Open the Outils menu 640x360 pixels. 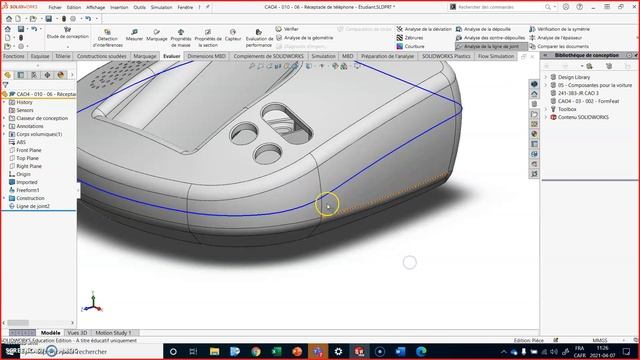coord(140,7)
